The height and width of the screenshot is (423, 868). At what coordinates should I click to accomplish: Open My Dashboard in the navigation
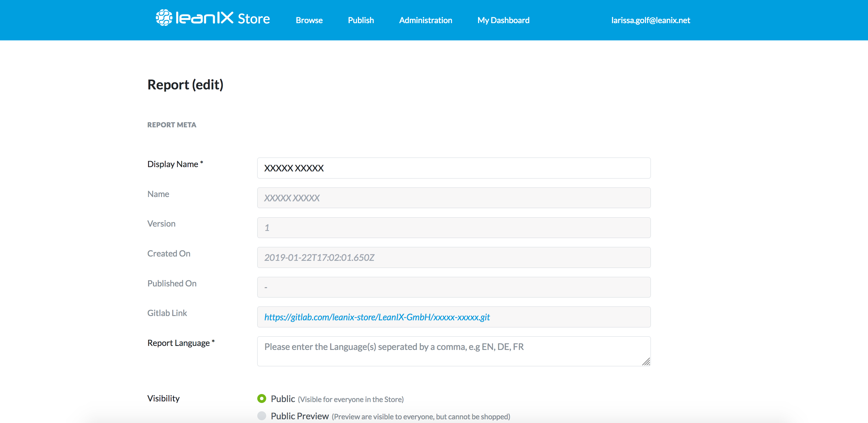point(503,20)
